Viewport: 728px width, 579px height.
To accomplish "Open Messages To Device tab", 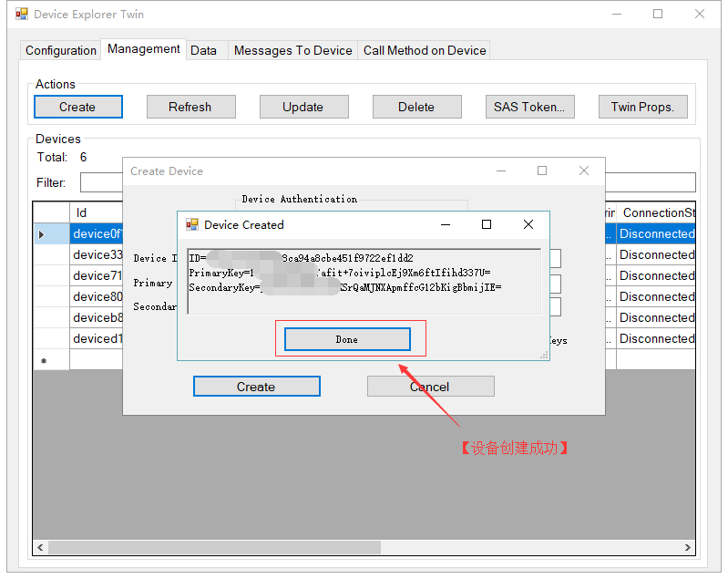I will click(x=292, y=50).
